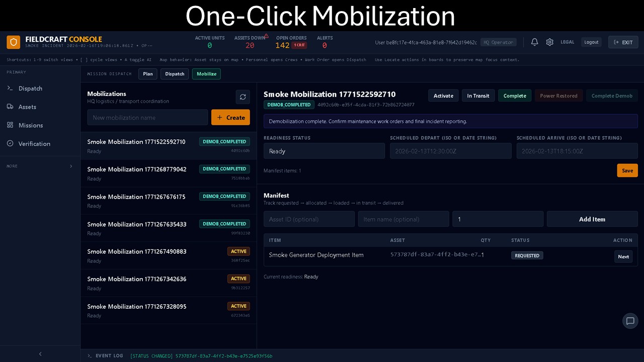Click the Dispatch terminal icon in sidebar
This screenshot has height=362, width=644.
[x=10, y=88]
